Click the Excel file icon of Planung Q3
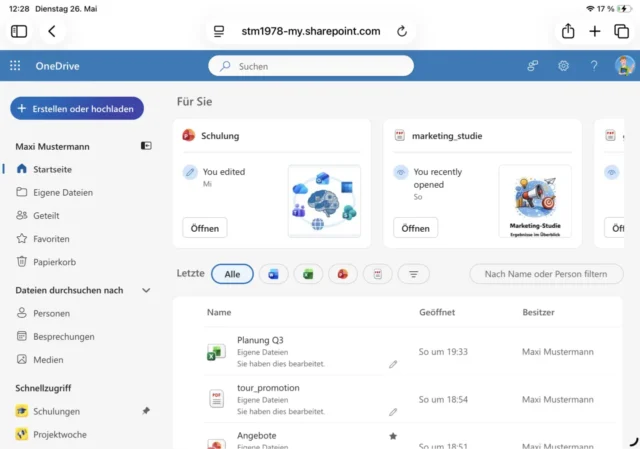This screenshot has width=640, height=449. [x=216, y=352]
